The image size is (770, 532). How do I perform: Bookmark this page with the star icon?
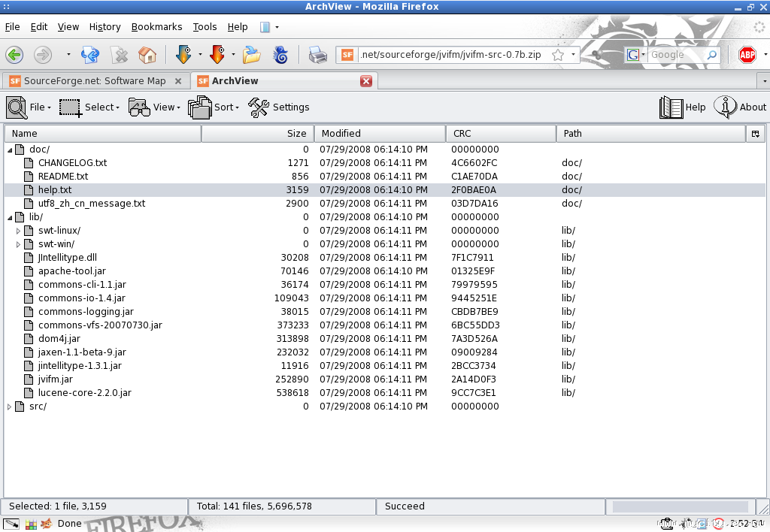click(558, 54)
